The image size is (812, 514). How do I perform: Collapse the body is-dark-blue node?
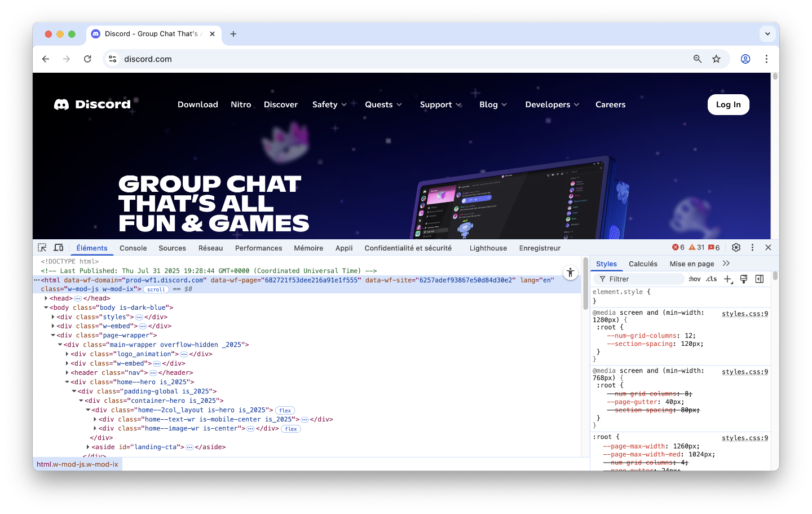click(x=46, y=308)
